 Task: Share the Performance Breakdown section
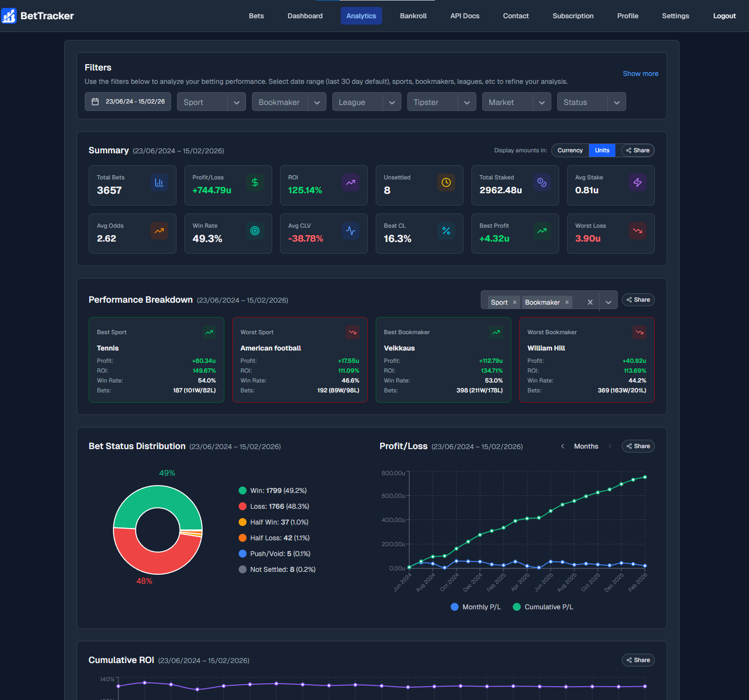click(x=638, y=300)
